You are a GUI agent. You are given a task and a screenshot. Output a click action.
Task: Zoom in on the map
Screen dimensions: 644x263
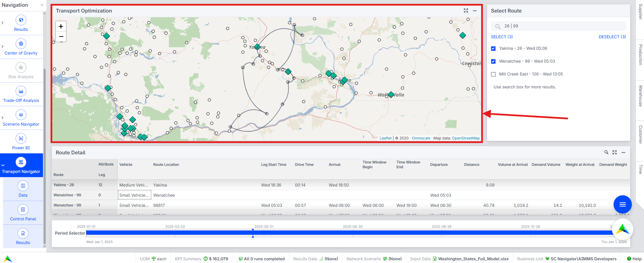tap(61, 26)
